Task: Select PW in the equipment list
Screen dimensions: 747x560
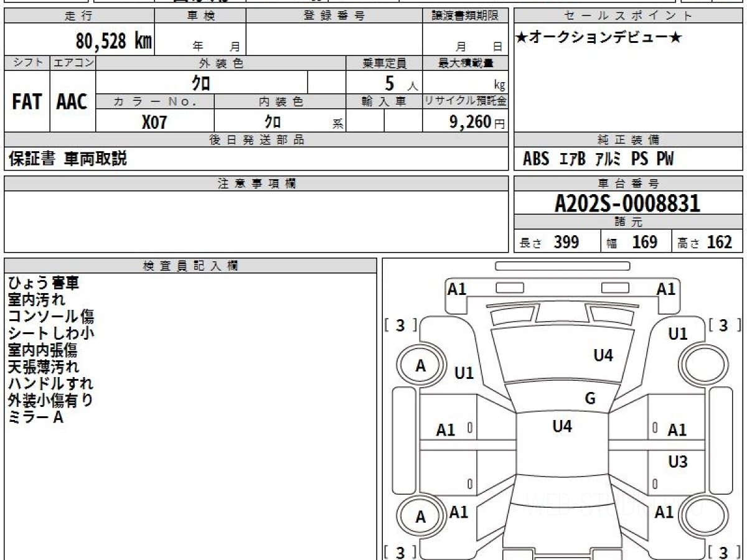Action: [665, 159]
